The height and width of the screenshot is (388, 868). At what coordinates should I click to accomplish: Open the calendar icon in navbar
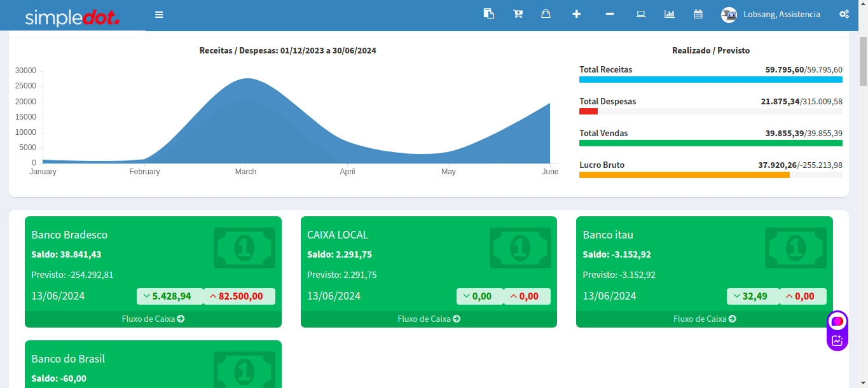tap(698, 14)
